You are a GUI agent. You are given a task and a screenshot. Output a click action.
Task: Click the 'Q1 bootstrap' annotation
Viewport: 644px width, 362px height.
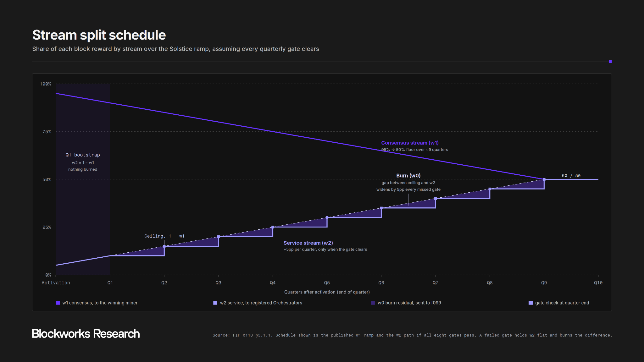point(83,155)
